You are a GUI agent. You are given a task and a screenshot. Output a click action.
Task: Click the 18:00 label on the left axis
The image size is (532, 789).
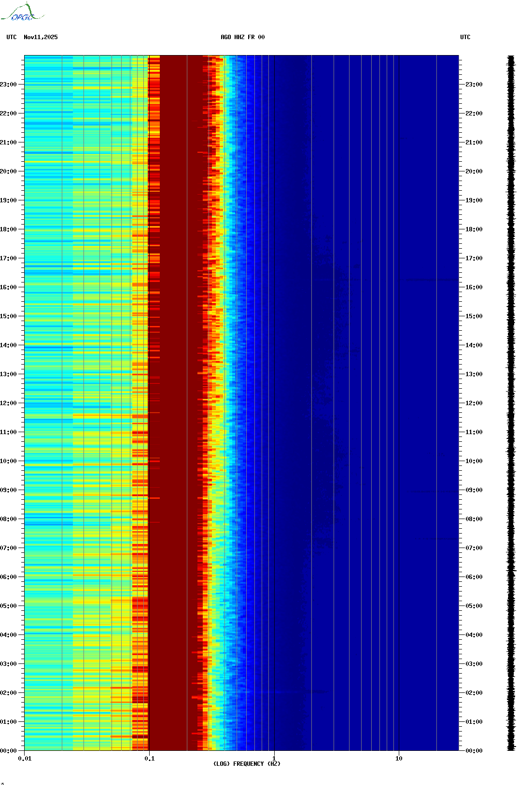tap(8, 229)
